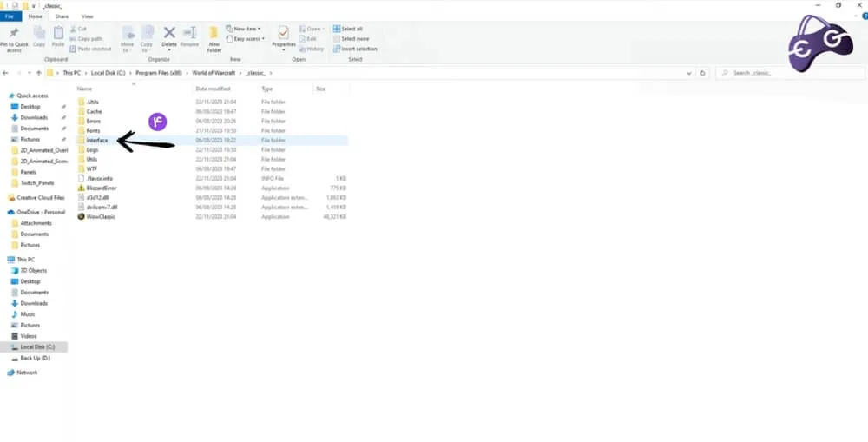Click This PC in the address bar
This screenshot has width=868, height=442.
click(71, 73)
